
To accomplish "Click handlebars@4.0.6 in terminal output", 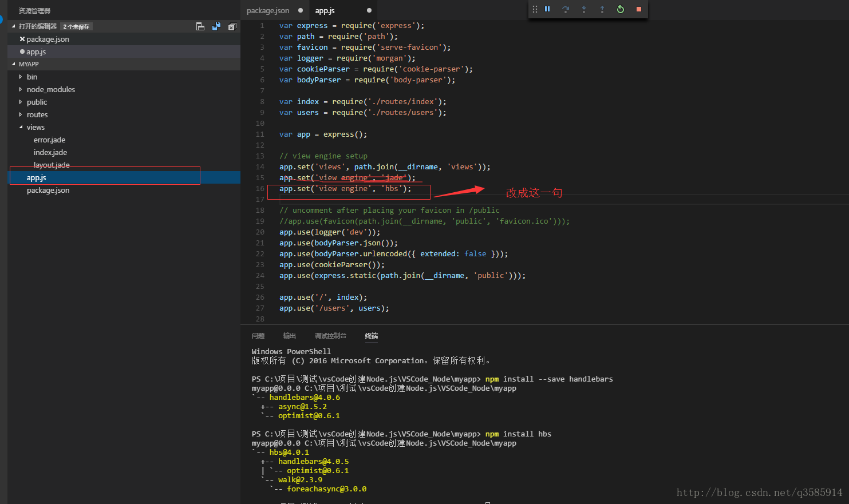I will pyautogui.click(x=305, y=397).
